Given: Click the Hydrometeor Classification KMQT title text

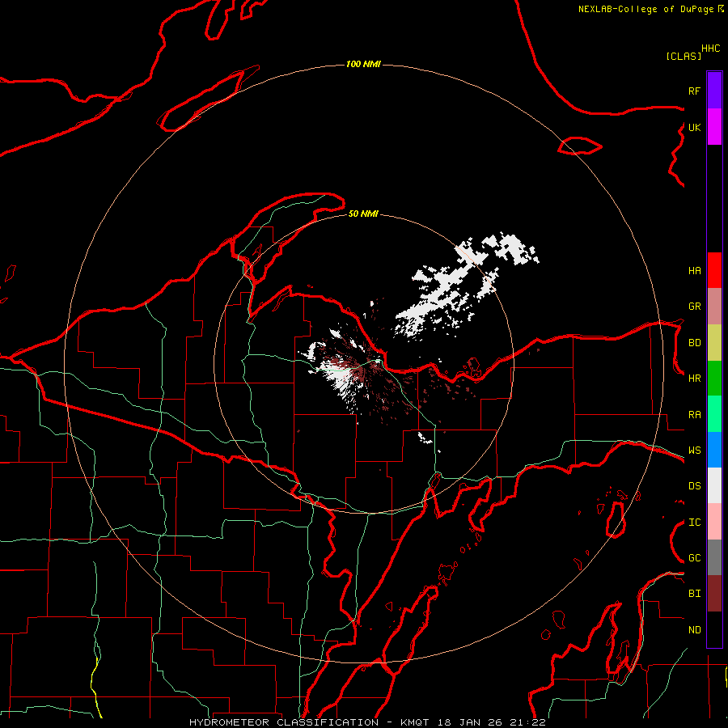Looking at the screenshot, I should [367, 722].
